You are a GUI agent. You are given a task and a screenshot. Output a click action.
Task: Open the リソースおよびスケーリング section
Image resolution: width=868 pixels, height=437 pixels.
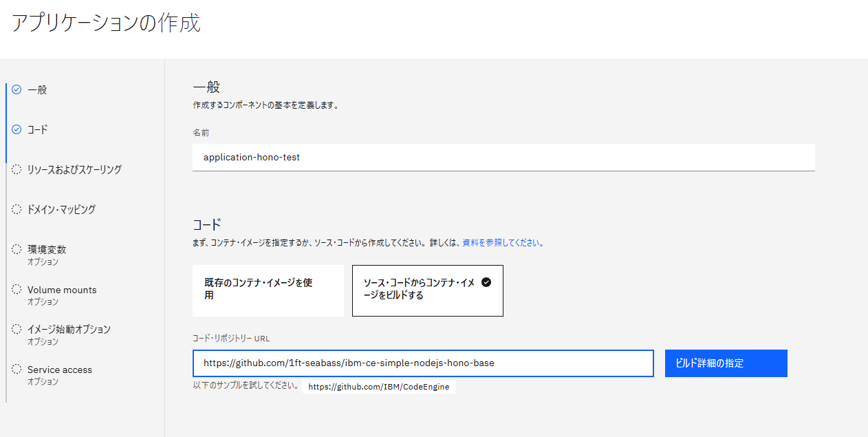point(74,169)
